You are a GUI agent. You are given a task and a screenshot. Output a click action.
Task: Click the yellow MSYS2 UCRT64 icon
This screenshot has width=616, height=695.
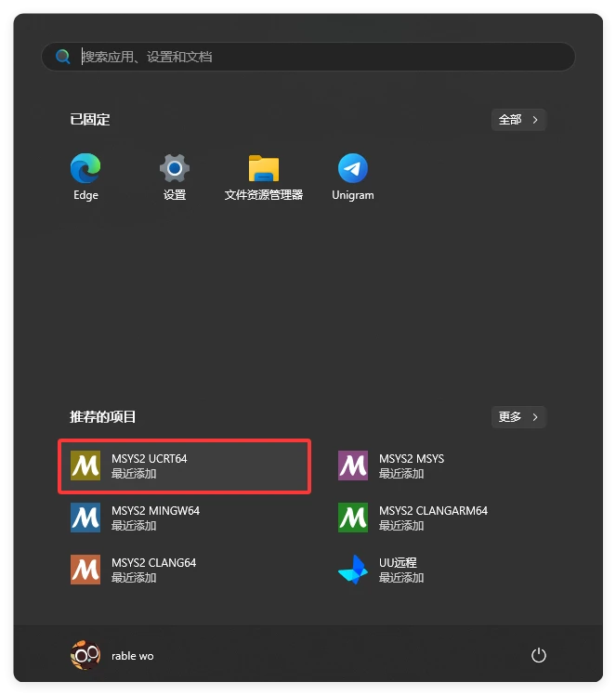(85, 466)
